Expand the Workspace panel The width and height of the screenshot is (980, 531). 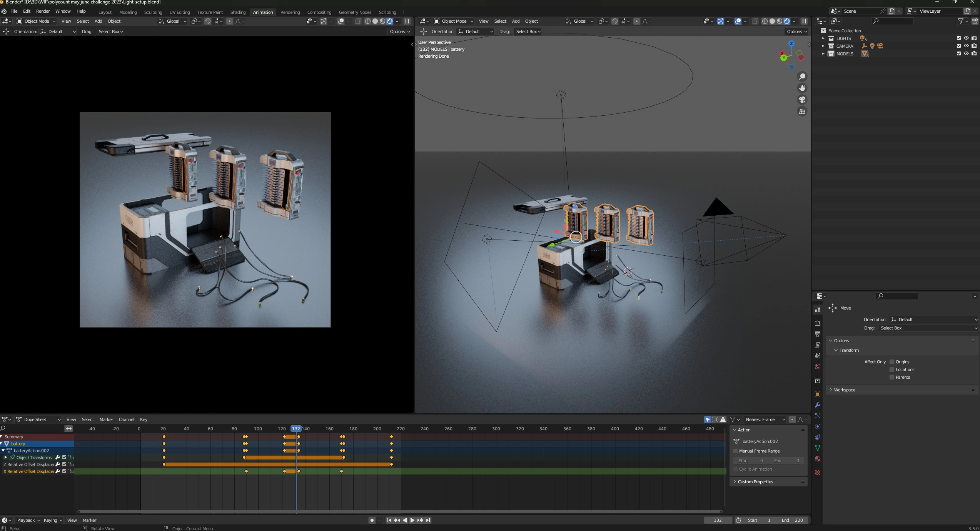(x=845, y=390)
